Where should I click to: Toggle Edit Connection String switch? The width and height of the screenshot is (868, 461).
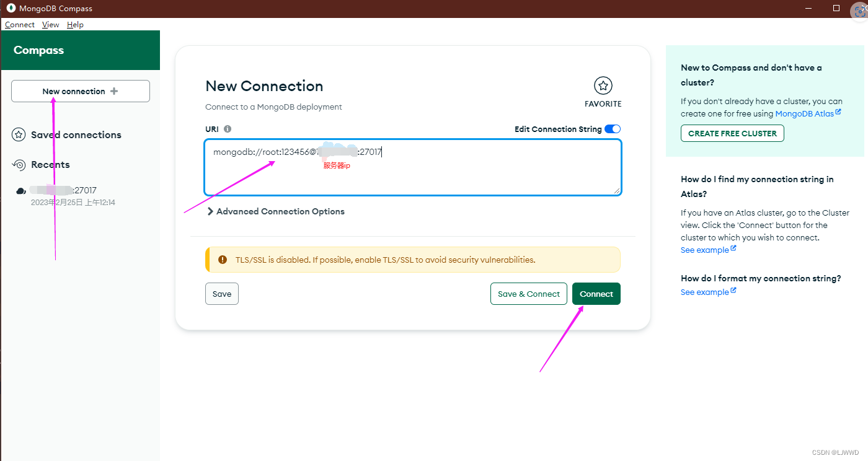coord(612,129)
